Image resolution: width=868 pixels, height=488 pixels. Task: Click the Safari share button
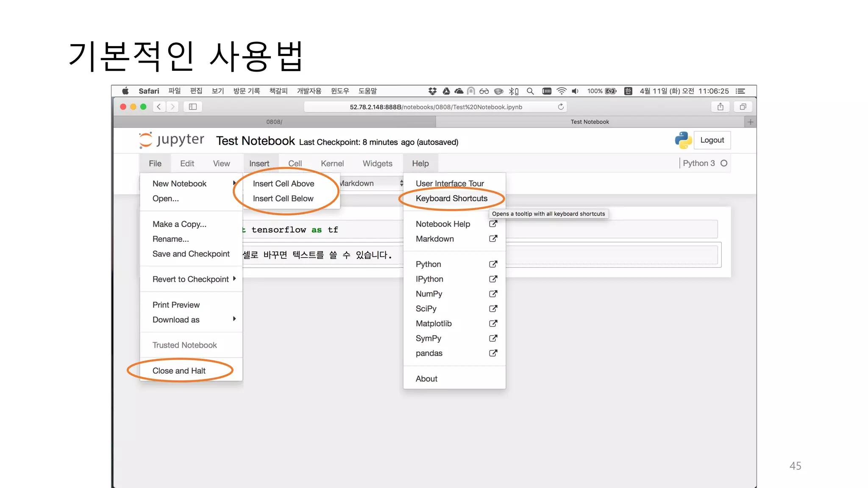[721, 107]
